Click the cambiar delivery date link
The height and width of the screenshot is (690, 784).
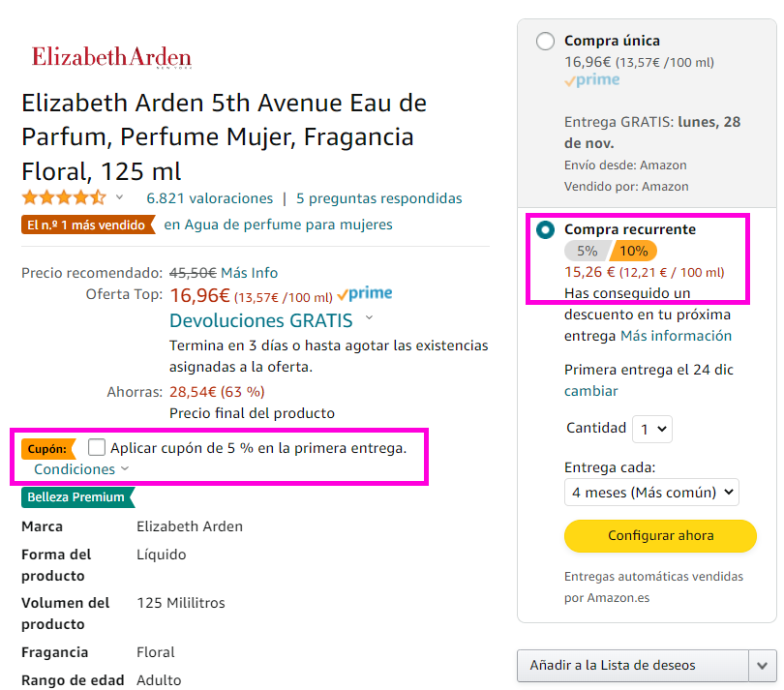591,391
